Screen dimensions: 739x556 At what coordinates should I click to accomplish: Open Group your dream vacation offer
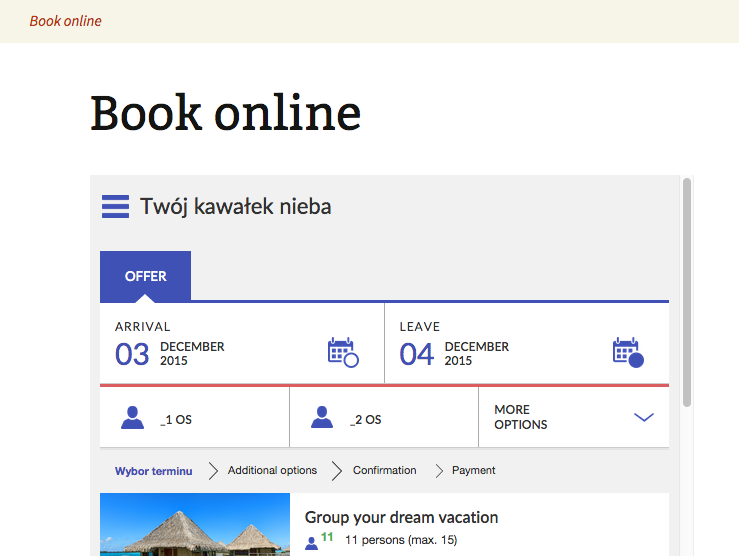coord(401,517)
